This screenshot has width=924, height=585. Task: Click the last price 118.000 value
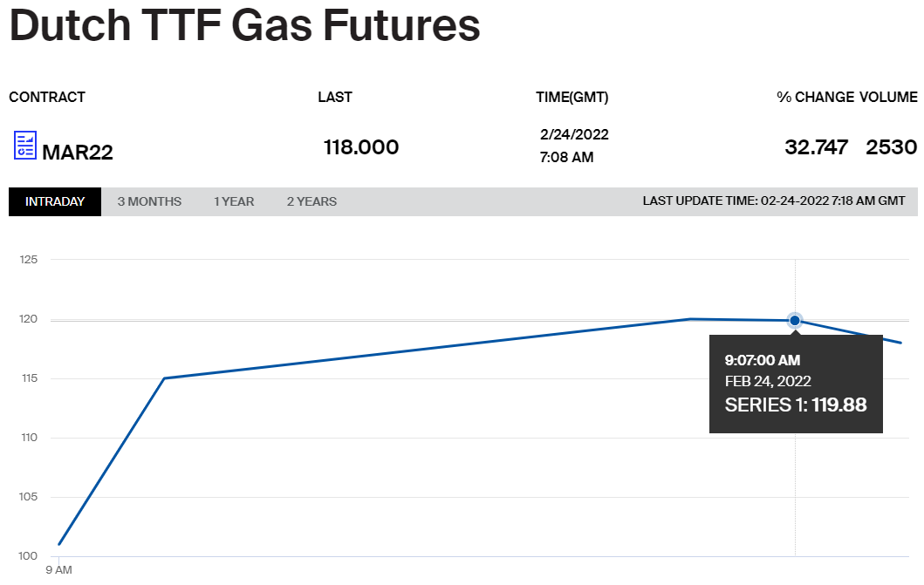click(361, 147)
